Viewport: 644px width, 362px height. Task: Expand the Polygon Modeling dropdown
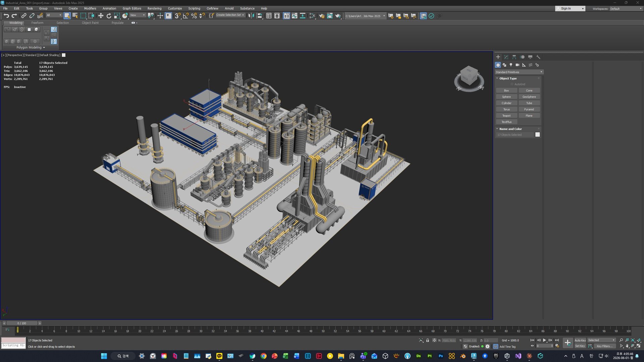click(x=31, y=48)
